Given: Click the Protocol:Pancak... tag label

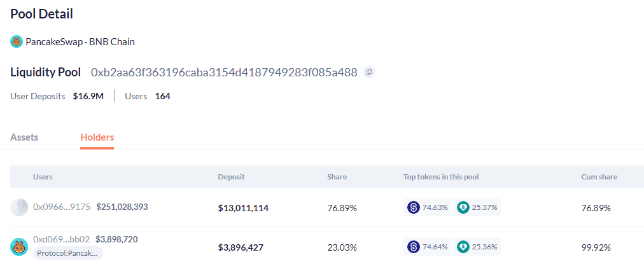Looking at the screenshot, I should [x=67, y=253].
